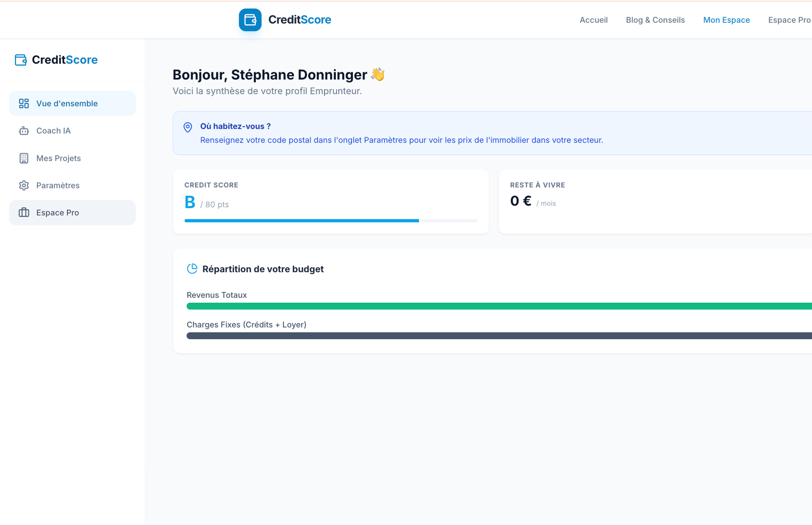Viewport: 812px width, 525px height.
Task: Click the Reste à vivre card
Action: [654, 202]
